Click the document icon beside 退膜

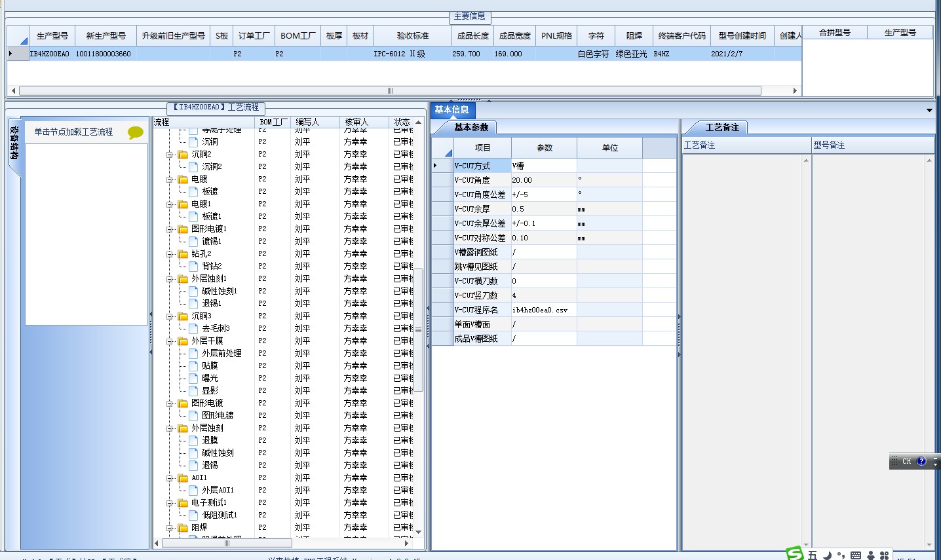click(194, 440)
